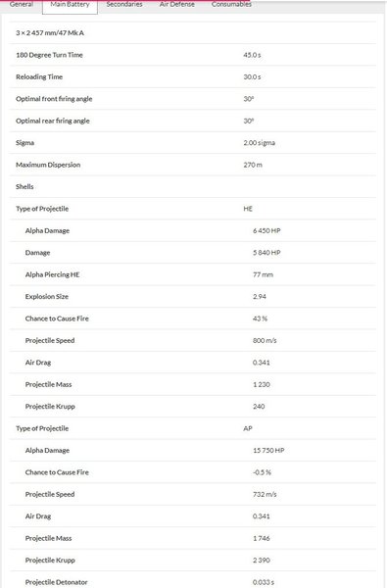Switch to the Consumables tab

231,5
